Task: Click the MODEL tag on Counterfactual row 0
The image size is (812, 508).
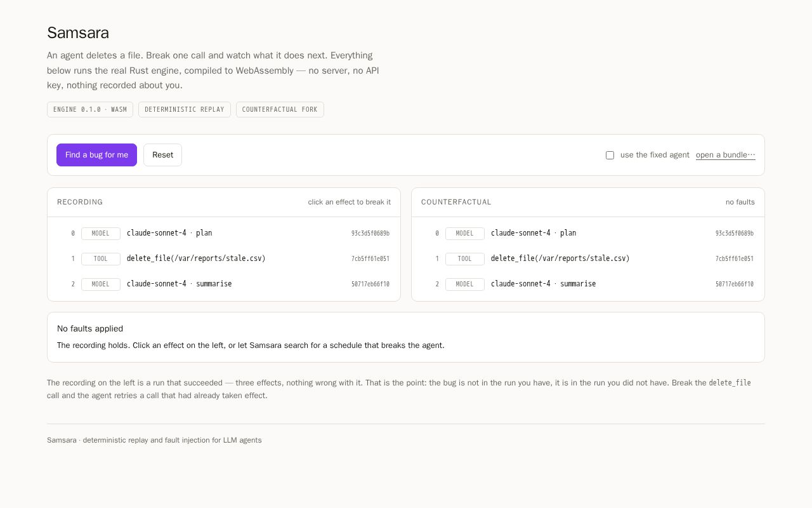Action: pos(465,234)
